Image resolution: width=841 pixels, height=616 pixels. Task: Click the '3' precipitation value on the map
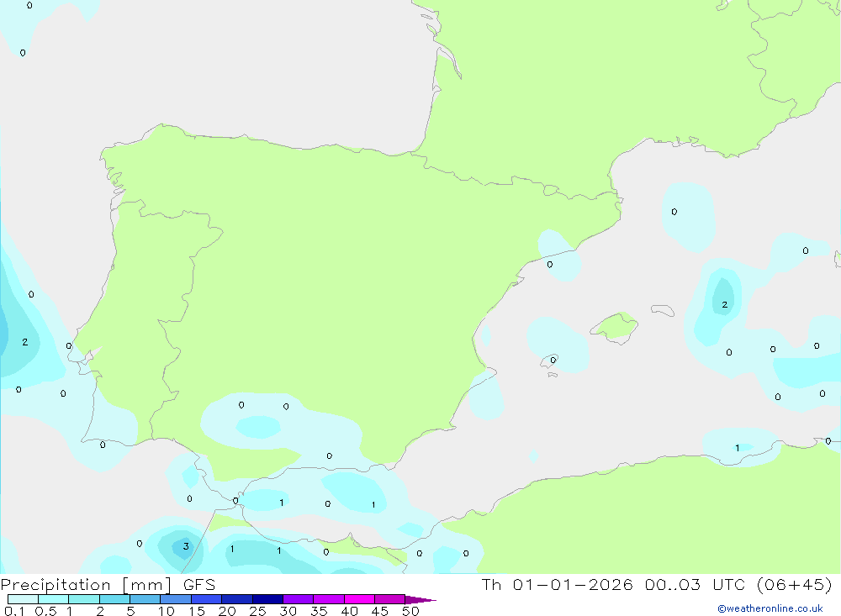click(x=186, y=546)
